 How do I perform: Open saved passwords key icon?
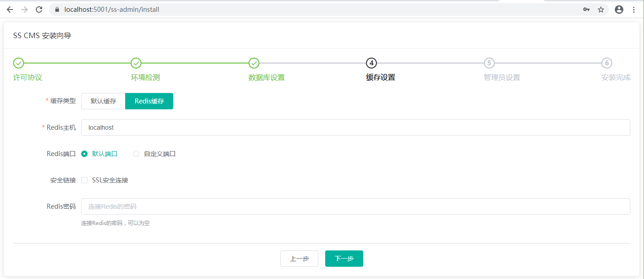[x=586, y=10]
